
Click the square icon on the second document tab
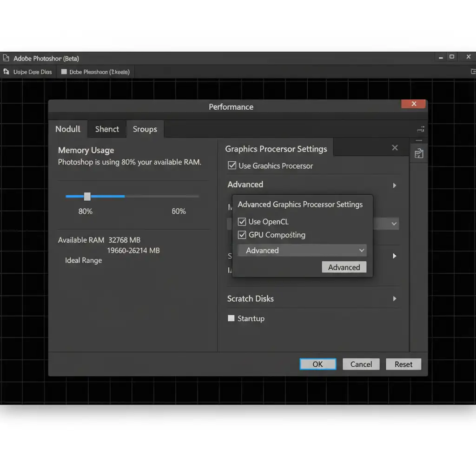[64, 72]
